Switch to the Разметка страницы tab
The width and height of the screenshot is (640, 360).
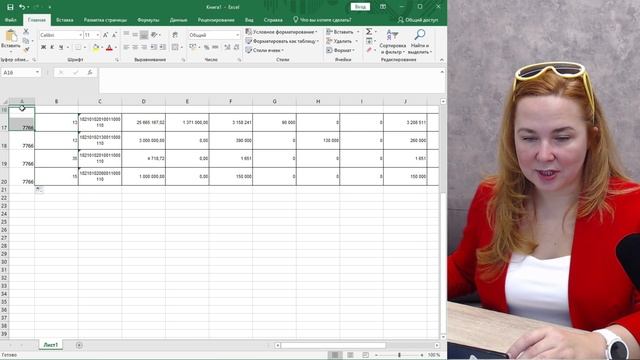105,20
